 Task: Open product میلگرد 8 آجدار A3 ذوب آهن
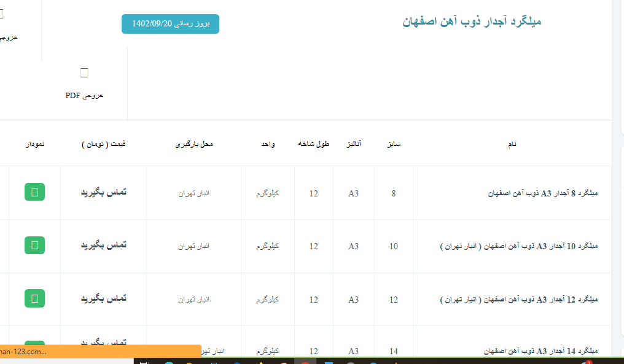542,193
